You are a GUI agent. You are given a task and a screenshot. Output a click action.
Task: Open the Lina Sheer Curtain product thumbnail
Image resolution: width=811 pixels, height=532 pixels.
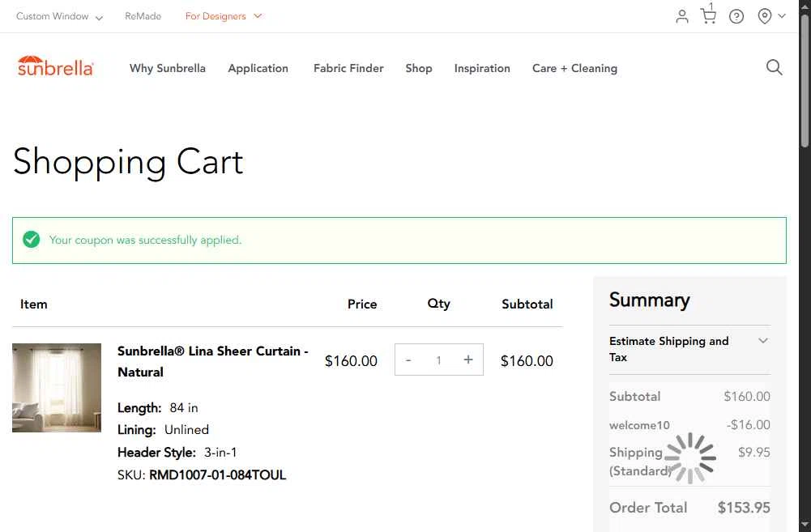[x=57, y=388]
